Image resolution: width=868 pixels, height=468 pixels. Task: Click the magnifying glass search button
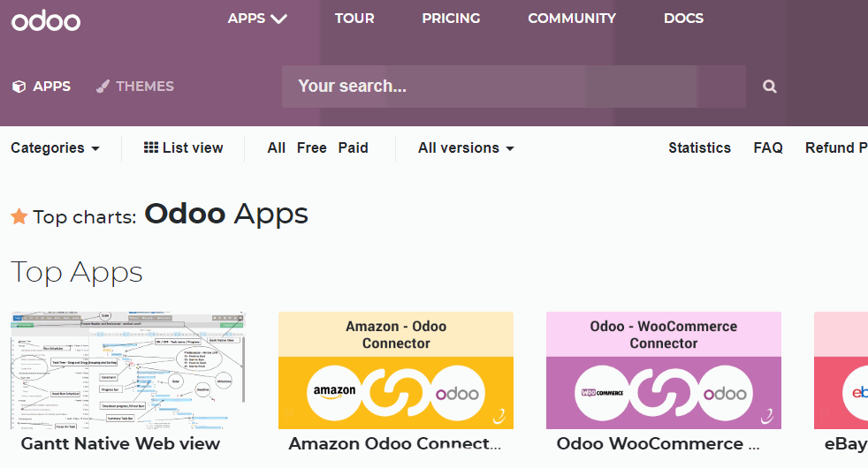pyautogui.click(x=770, y=87)
